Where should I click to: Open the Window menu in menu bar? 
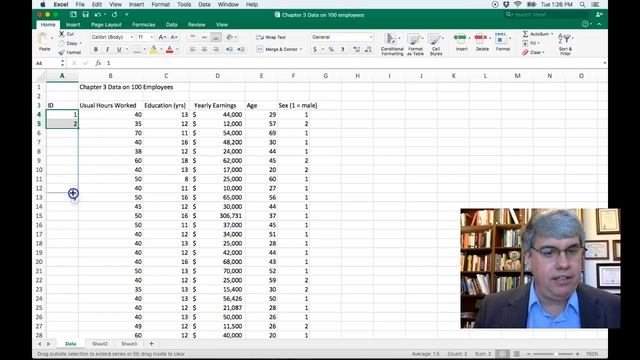point(228,4)
